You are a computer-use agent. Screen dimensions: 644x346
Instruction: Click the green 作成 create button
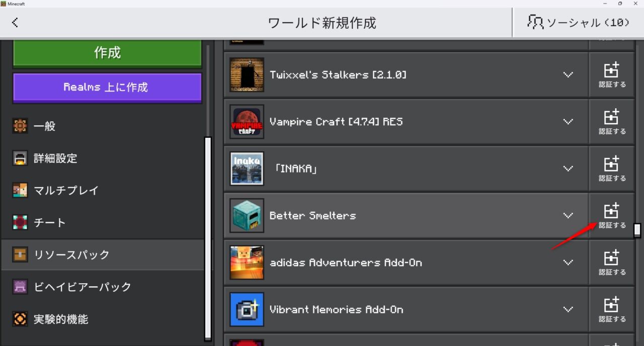click(107, 52)
